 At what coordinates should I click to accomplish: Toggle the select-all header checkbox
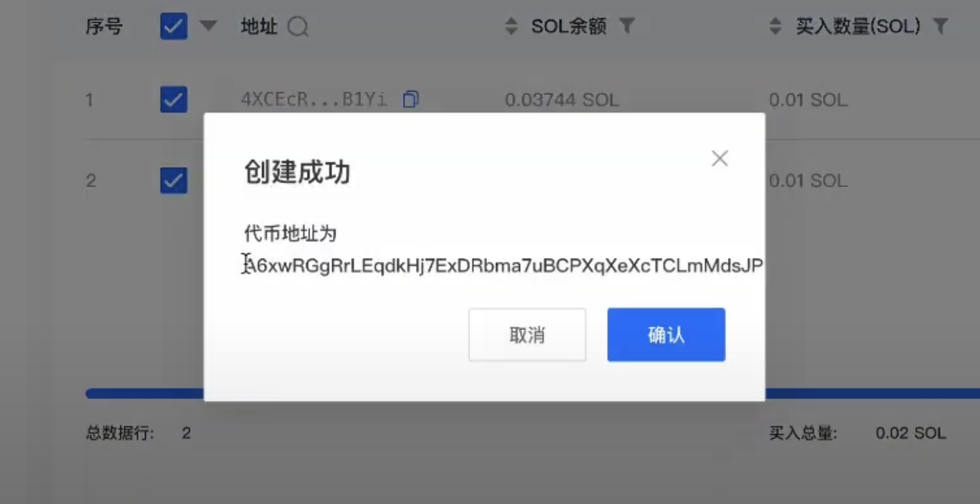(x=174, y=26)
